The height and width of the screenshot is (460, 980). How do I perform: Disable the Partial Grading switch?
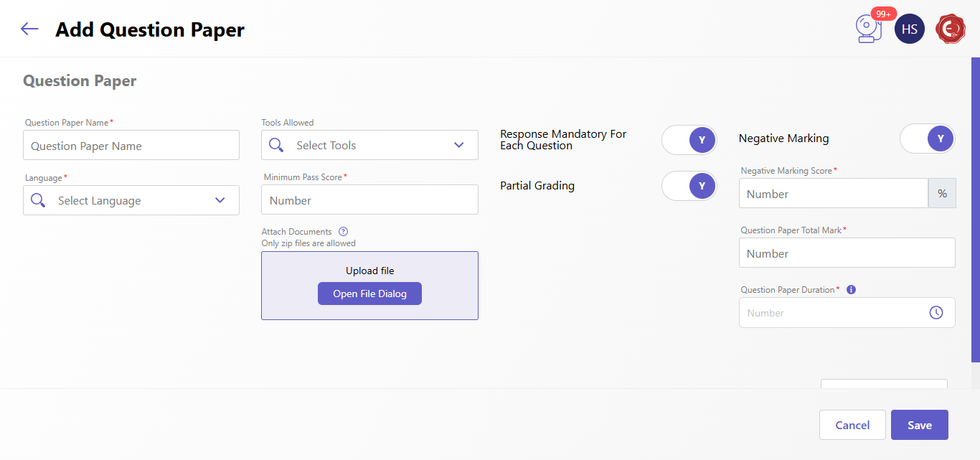click(689, 186)
